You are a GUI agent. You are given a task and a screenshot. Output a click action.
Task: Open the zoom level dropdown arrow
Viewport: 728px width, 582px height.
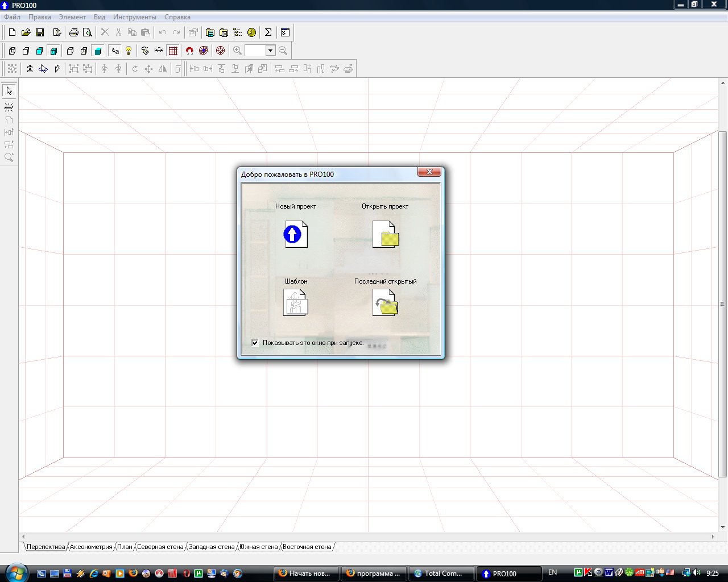270,51
